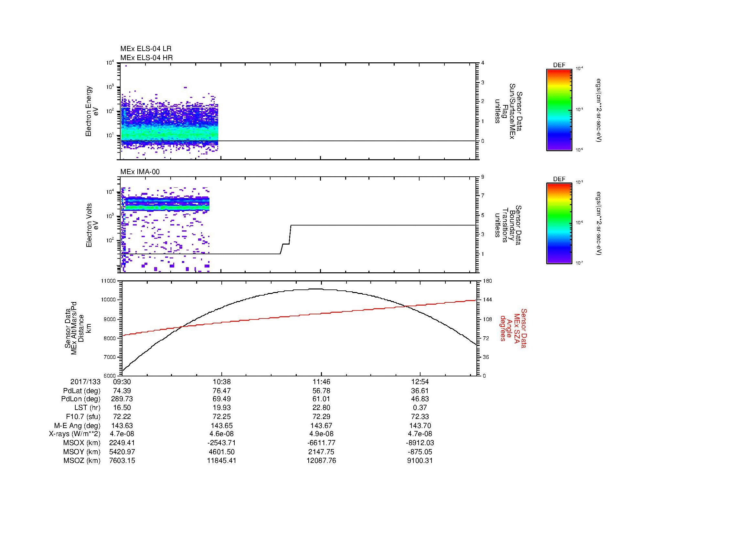Click the MSOX value -6611.77

(321, 443)
